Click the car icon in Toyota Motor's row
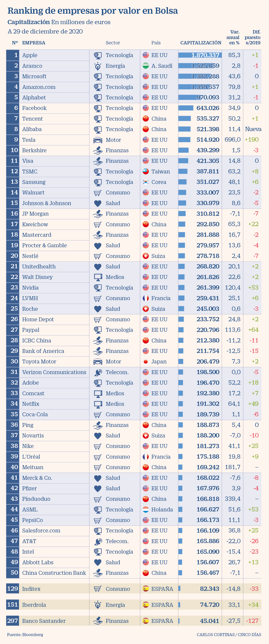The width and height of the screenshot is (269, 644). [98, 362]
